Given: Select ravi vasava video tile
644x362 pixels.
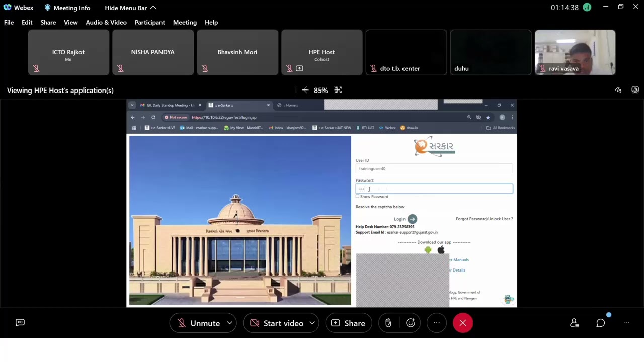Looking at the screenshot, I should pos(575,53).
